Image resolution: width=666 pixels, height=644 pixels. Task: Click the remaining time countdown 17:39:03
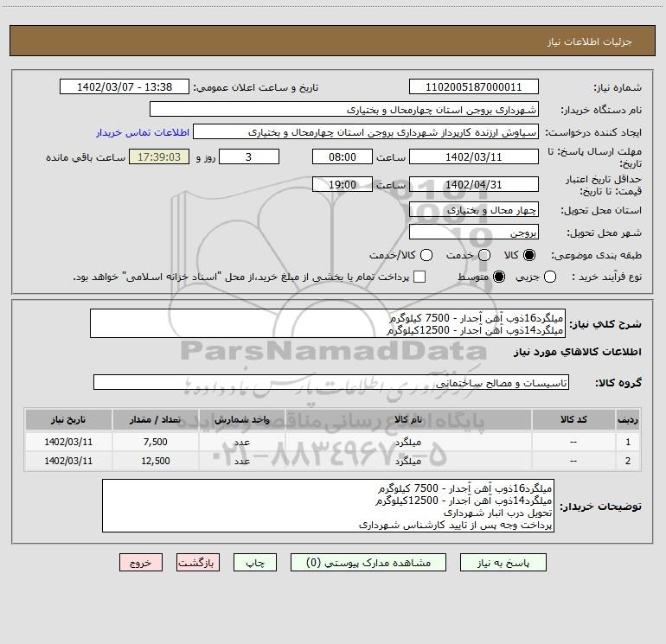[159, 156]
